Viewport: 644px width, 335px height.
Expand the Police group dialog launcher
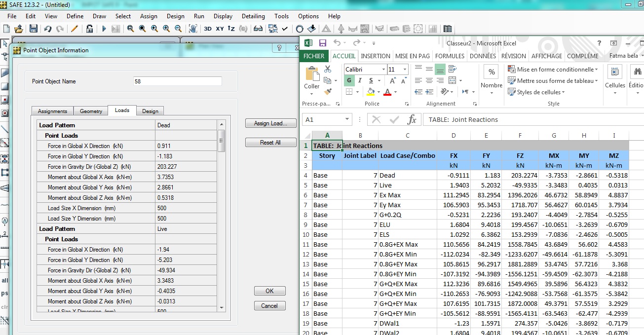(x=407, y=104)
